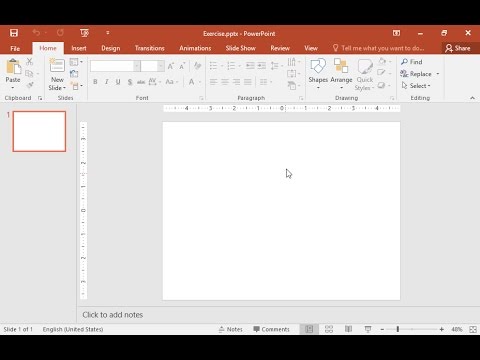Image resolution: width=480 pixels, height=360 pixels.
Task: Toggle Justify paragraph alignment
Action: [248, 82]
